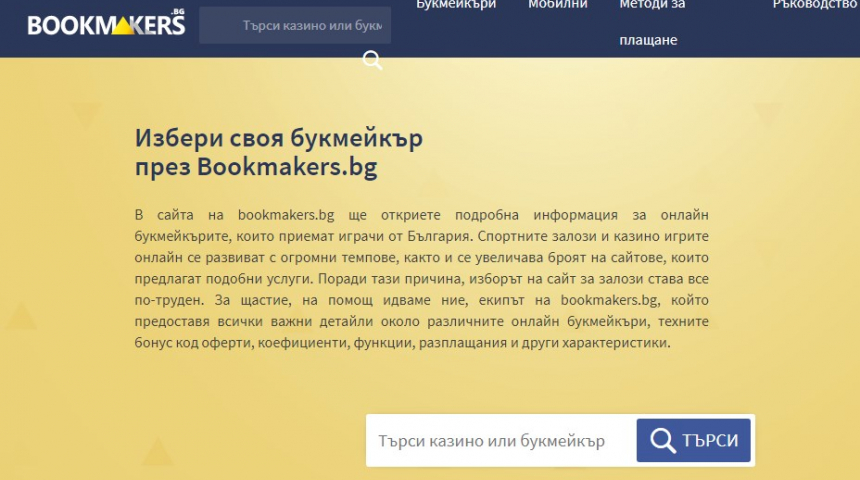Click the heading line през Bookmakers.bg
Viewport: 860px width, 480px height.
(256, 167)
